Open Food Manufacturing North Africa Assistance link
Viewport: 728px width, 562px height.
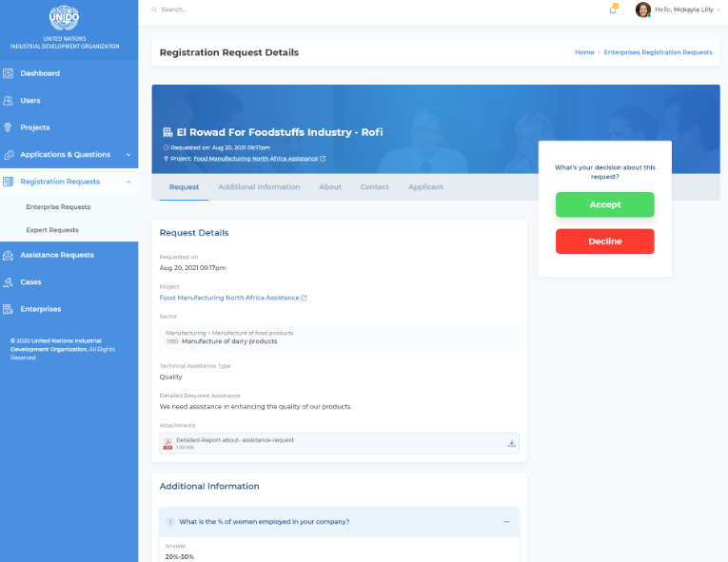(x=229, y=298)
